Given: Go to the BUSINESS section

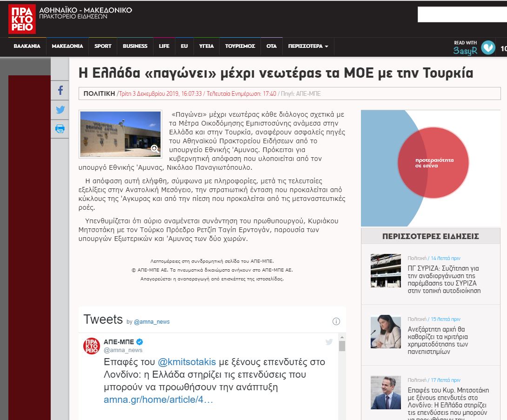Looking at the screenshot, I should pyautogui.click(x=135, y=47).
